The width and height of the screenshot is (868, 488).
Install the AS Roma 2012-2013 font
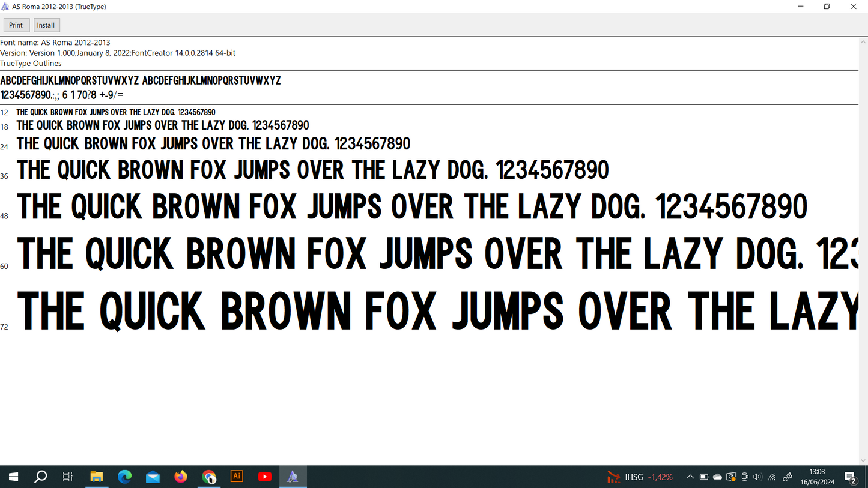click(x=46, y=25)
